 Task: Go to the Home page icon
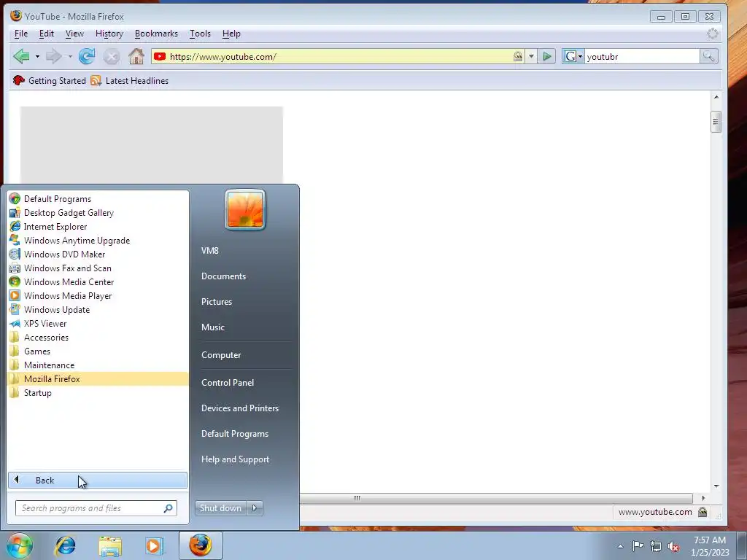click(x=136, y=56)
